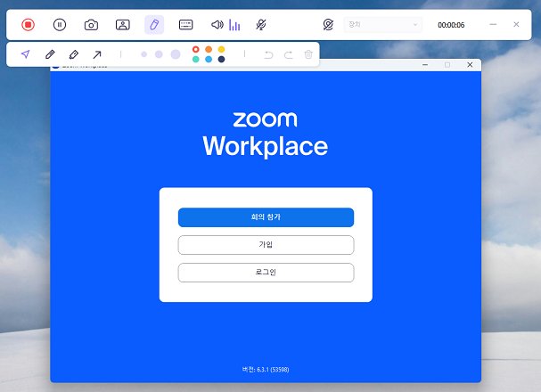Toggle the webcam overlay icon

[x=123, y=25]
